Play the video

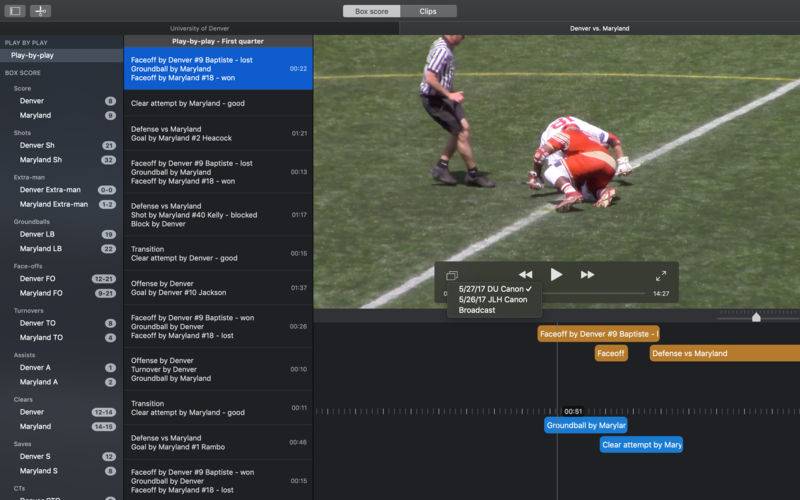(x=556, y=274)
